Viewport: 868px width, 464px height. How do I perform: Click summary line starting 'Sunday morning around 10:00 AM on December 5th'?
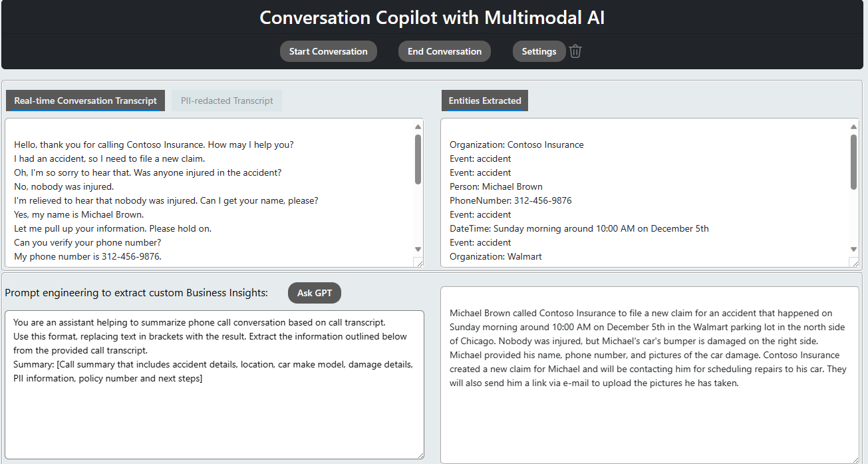(647, 327)
